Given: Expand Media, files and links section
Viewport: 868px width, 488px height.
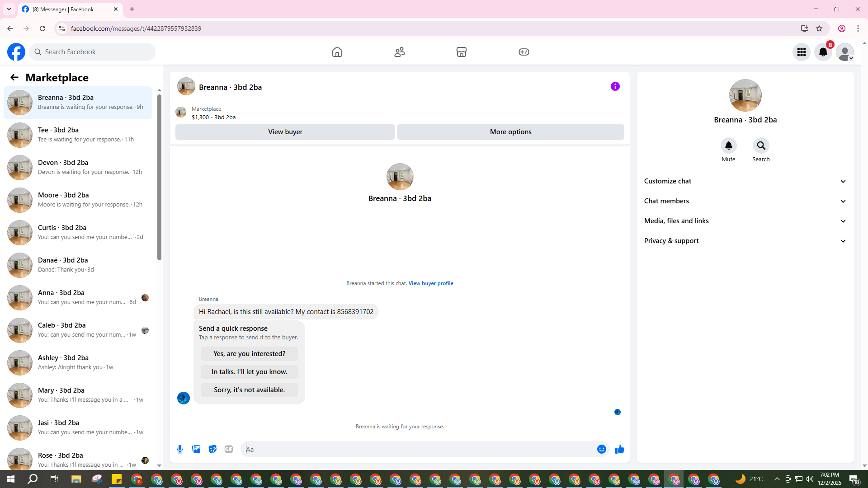Looking at the screenshot, I should pos(745,221).
